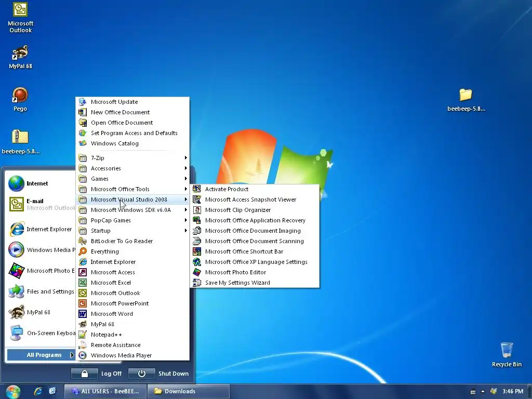This screenshot has width=532, height=399.
Task: Open Microsoft Office Document Scanning
Action: click(255, 241)
